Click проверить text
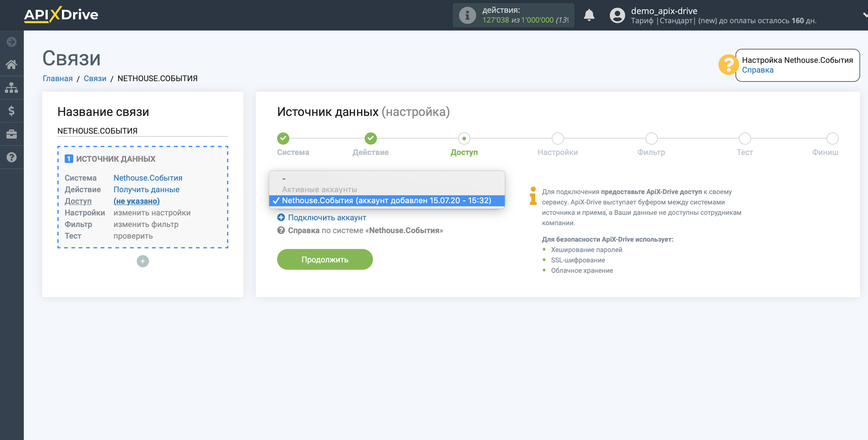Viewport: 868px width, 440px height. tap(133, 236)
